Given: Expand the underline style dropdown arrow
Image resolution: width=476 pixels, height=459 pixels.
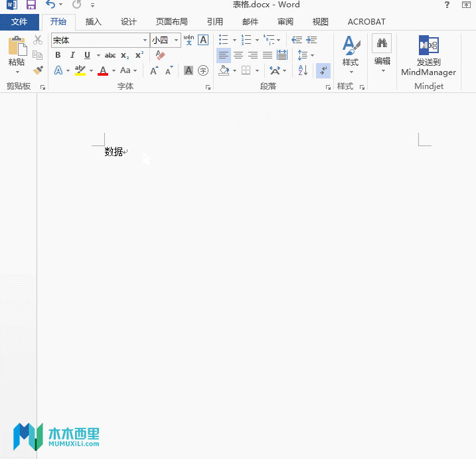Looking at the screenshot, I should coord(98,55).
